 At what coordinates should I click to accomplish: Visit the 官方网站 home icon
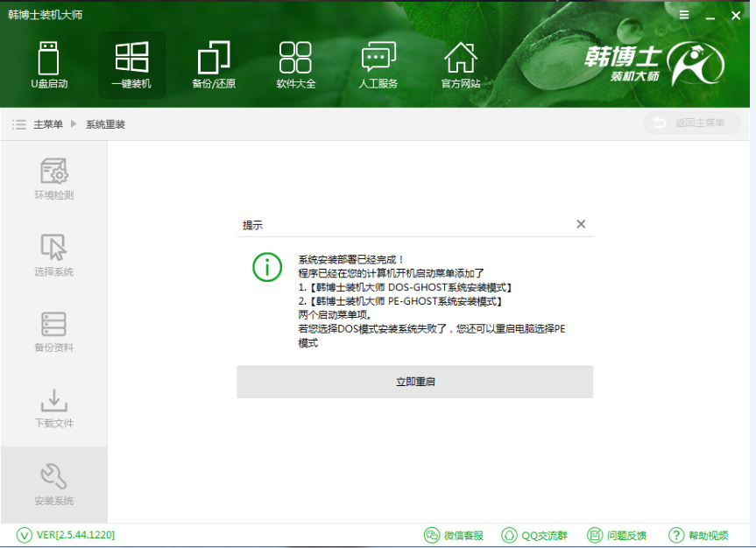(x=461, y=58)
